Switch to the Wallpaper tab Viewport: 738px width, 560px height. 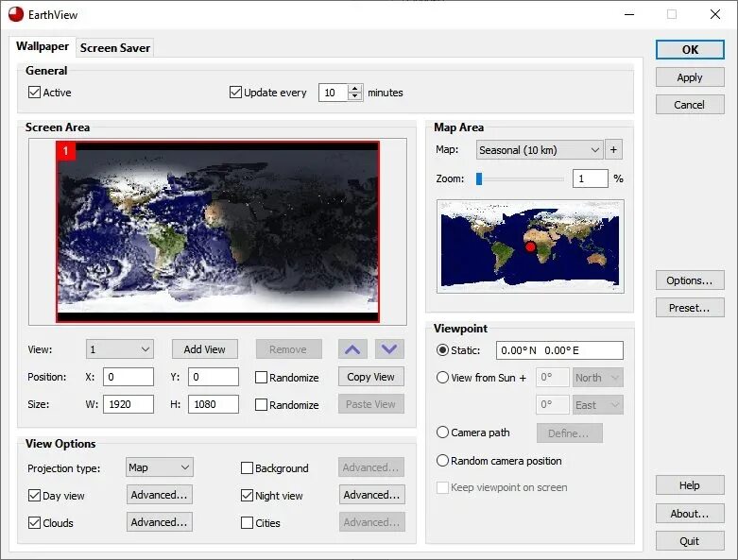point(43,46)
